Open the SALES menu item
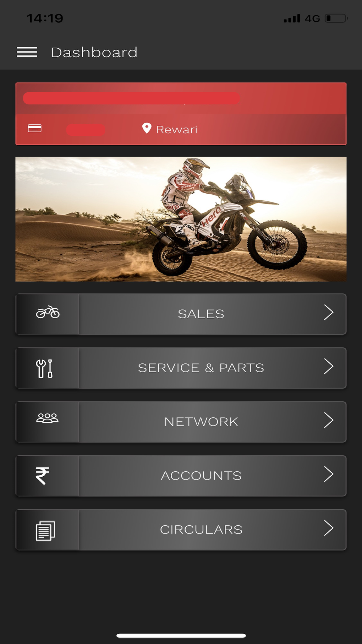 click(181, 314)
